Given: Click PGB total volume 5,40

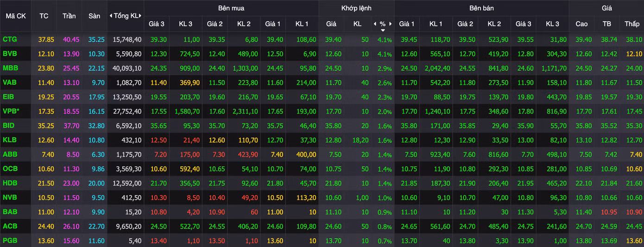Looking at the screenshot, I should [x=135, y=241].
